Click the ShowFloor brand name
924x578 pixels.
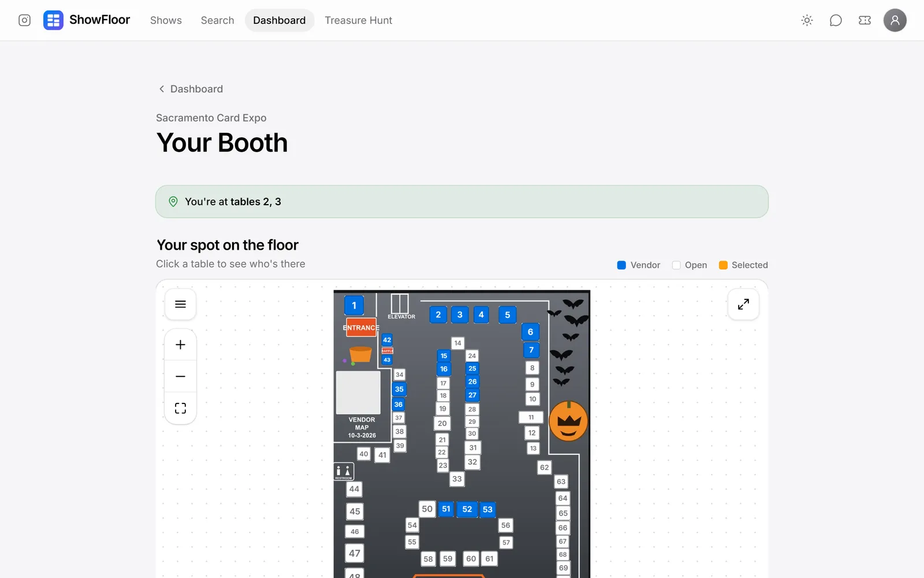pyautogui.click(x=99, y=20)
